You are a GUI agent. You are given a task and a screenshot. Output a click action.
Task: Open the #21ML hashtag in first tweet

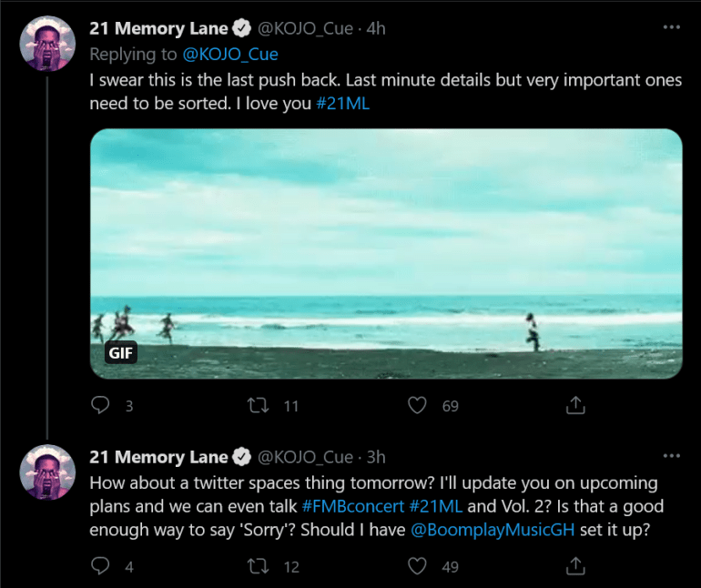343,104
